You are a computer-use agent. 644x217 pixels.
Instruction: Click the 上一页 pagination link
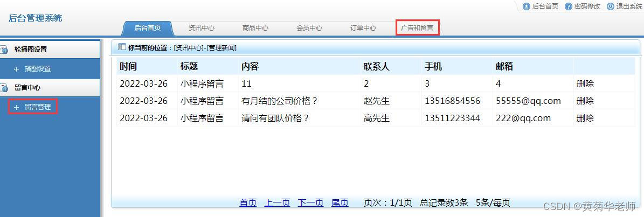tap(277, 202)
